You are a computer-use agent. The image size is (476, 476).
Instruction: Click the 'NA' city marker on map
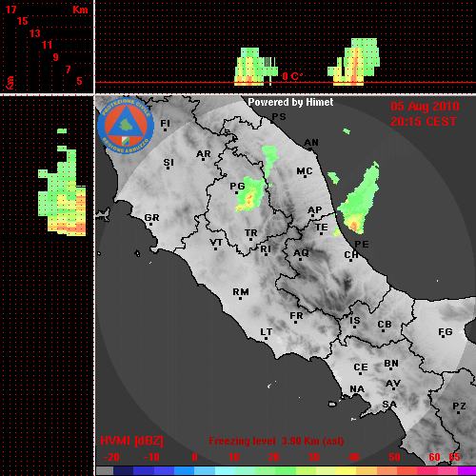point(357,389)
